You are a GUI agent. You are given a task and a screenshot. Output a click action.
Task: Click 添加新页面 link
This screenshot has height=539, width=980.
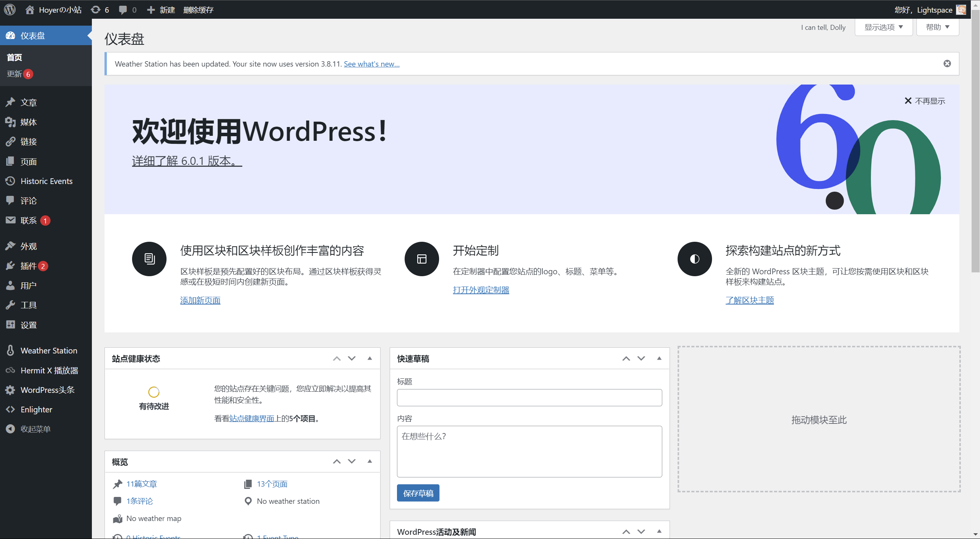(200, 300)
